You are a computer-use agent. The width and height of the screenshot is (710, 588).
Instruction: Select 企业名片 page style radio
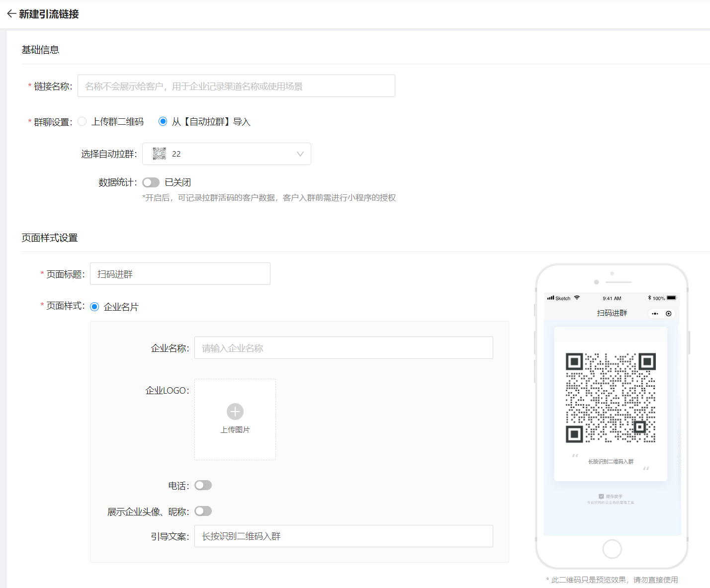pos(94,307)
